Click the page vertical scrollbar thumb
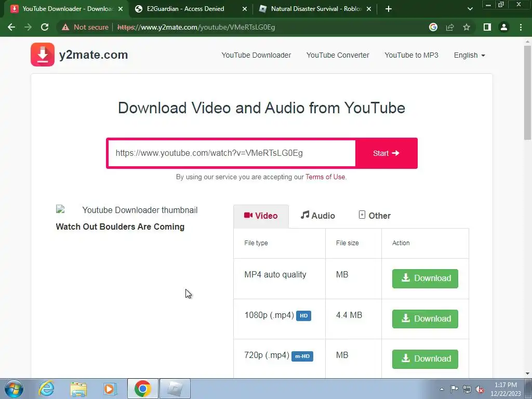Image resolution: width=532 pixels, height=399 pixels. (x=527, y=92)
